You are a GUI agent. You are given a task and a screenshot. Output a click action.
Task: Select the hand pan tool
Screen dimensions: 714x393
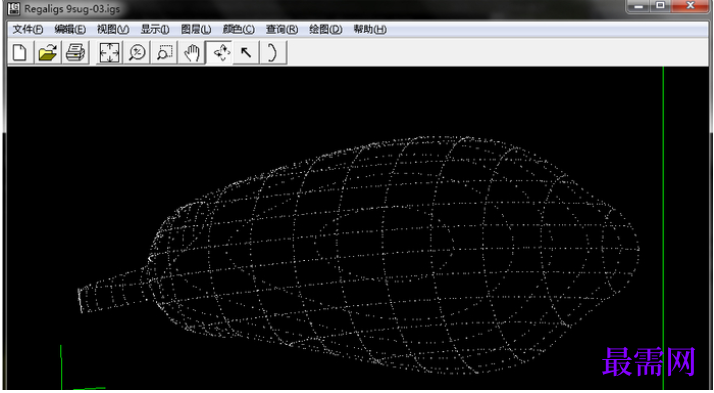(192, 53)
